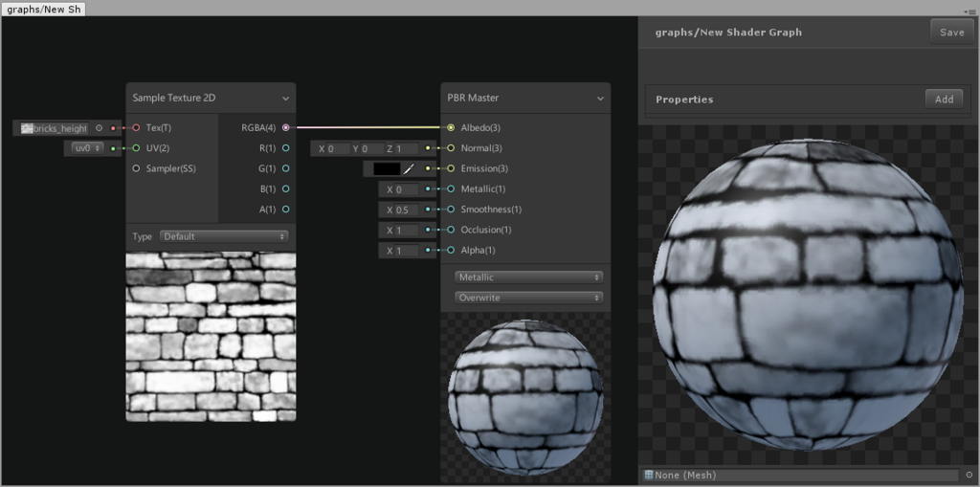The width and height of the screenshot is (980, 487).
Task: Click the Tex(T) input port
Action: click(136, 128)
